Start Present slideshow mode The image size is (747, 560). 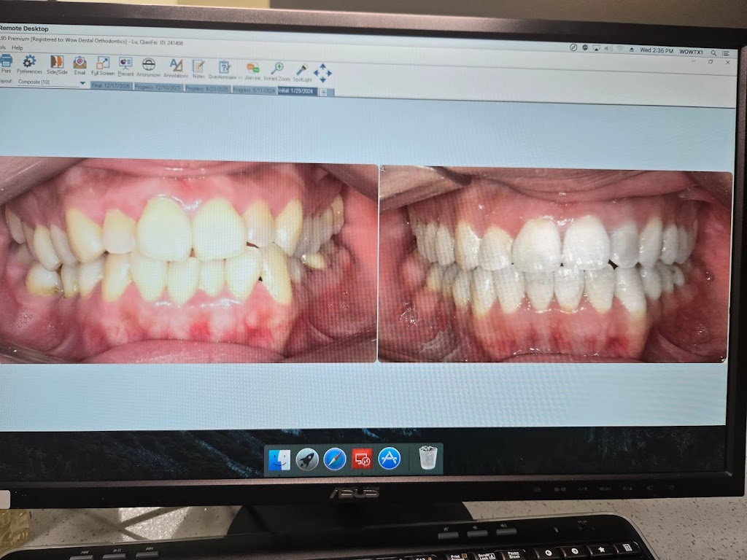point(125,66)
